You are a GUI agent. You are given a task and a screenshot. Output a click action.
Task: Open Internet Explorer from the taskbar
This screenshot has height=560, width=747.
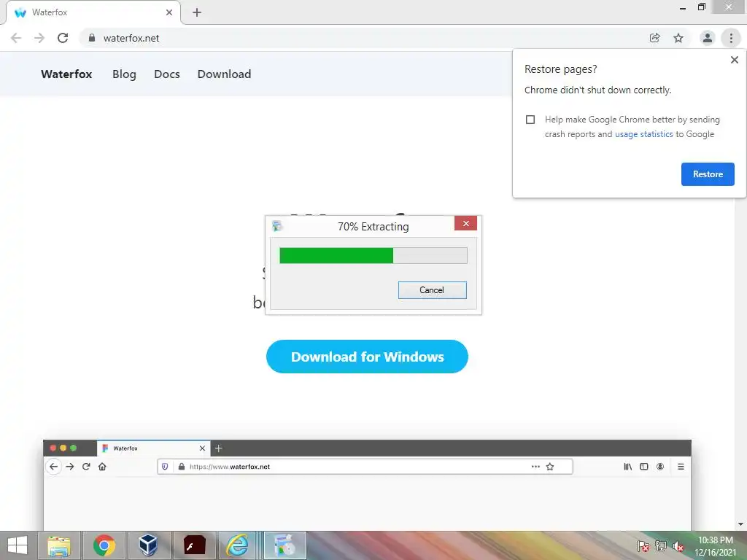coord(237,545)
